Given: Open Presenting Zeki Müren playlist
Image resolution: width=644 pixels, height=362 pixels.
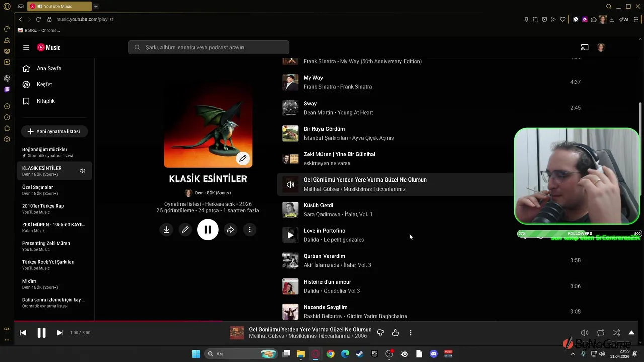Looking at the screenshot, I should coord(54,246).
